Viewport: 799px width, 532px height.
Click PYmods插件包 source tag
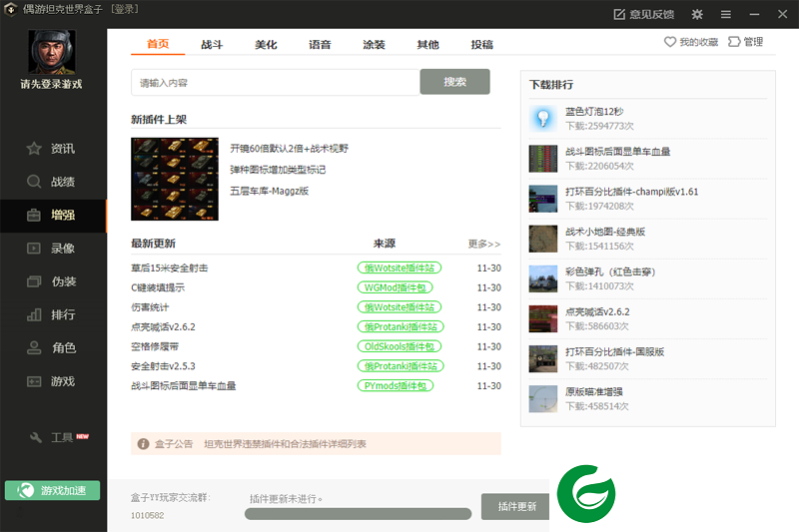[396, 386]
